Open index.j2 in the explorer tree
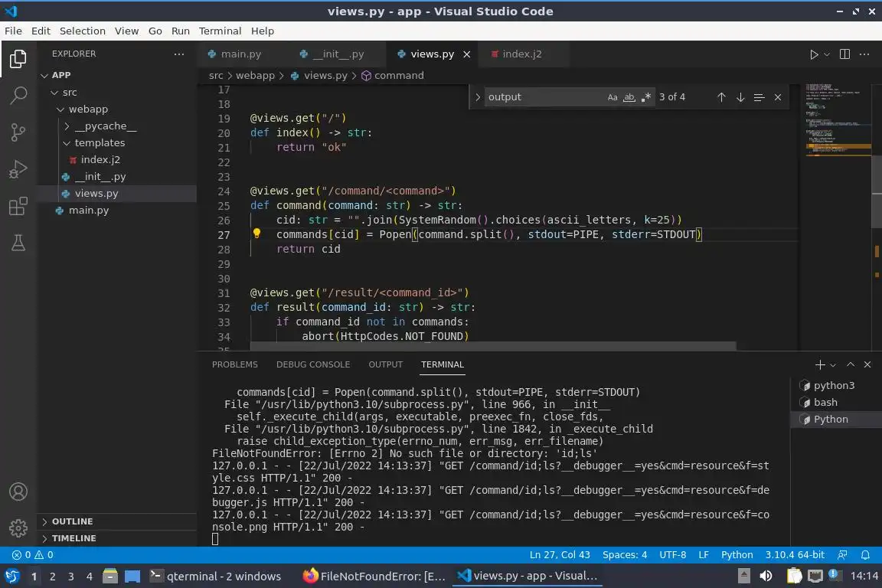Viewport: 882px width, 588px height. coord(117,160)
